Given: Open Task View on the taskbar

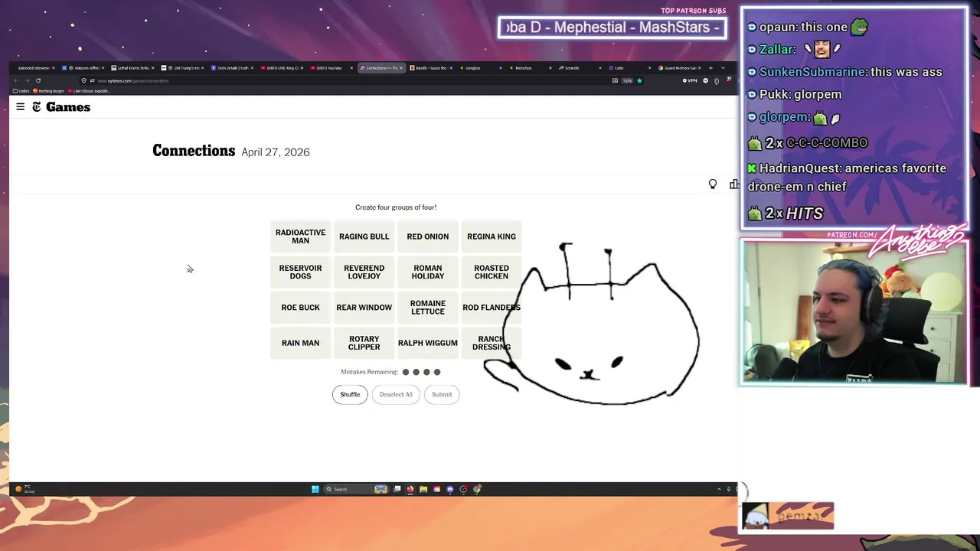Looking at the screenshot, I should (x=397, y=489).
